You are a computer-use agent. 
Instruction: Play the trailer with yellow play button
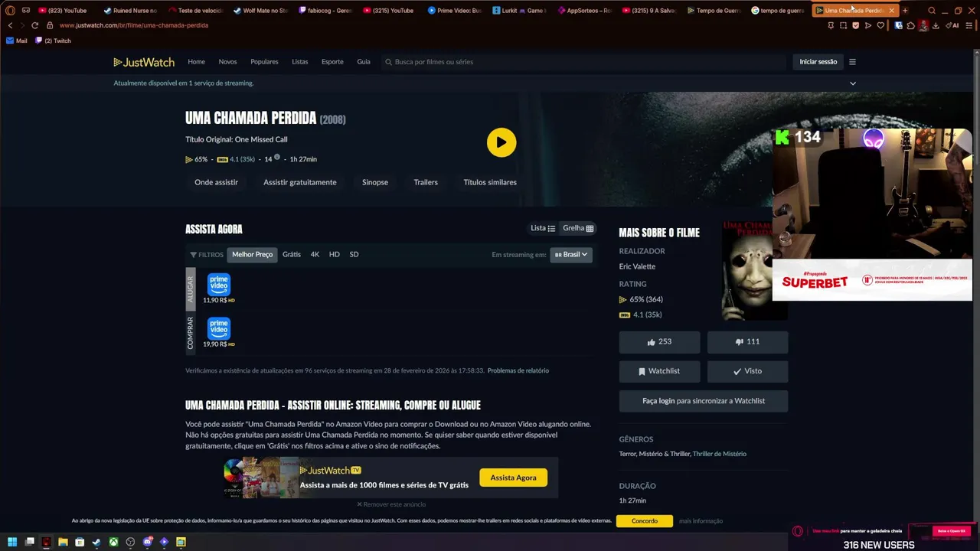pyautogui.click(x=501, y=142)
